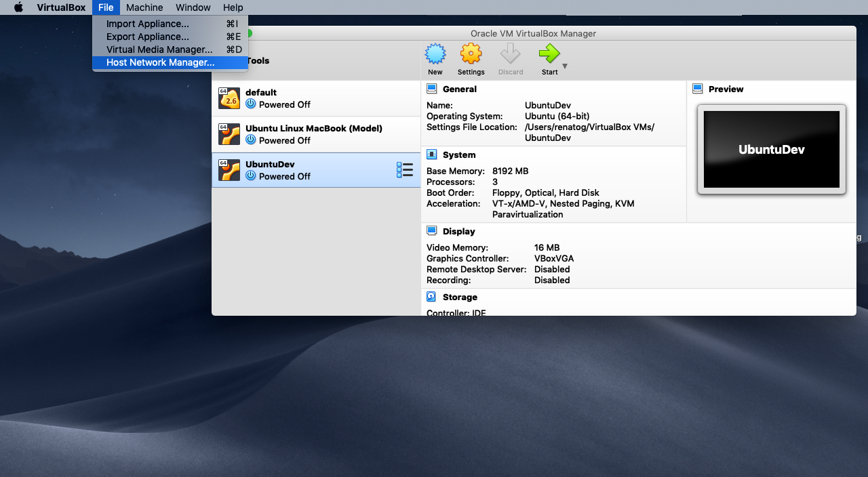
Task: Click the VBoxVGA graphics controller value
Action: click(x=554, y=258)
